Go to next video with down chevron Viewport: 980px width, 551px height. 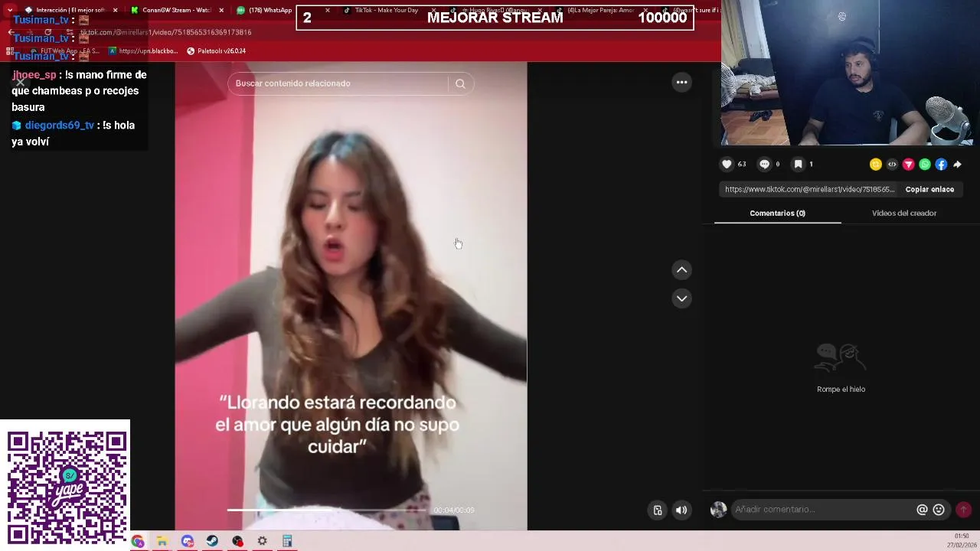(x=681, y=298)
